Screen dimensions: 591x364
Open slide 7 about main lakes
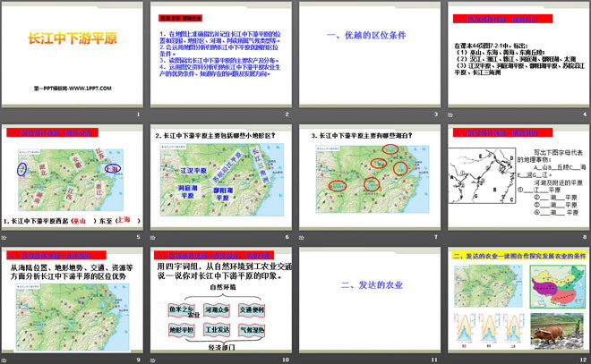369,182
